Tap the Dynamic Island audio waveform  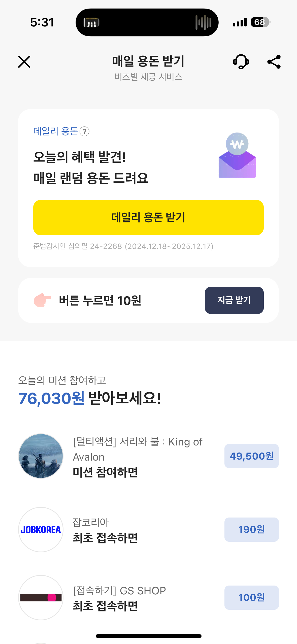[x=203, y=22]
